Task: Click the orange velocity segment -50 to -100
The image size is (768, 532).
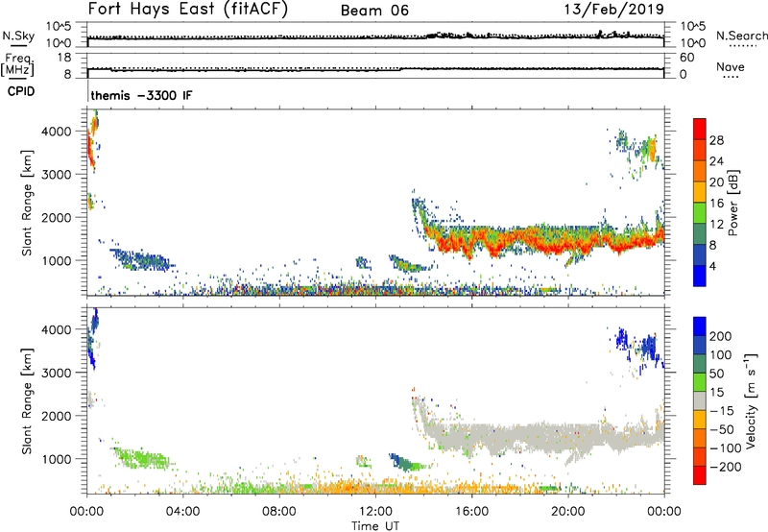Action: pyautogui.click(x=700, y=438)
